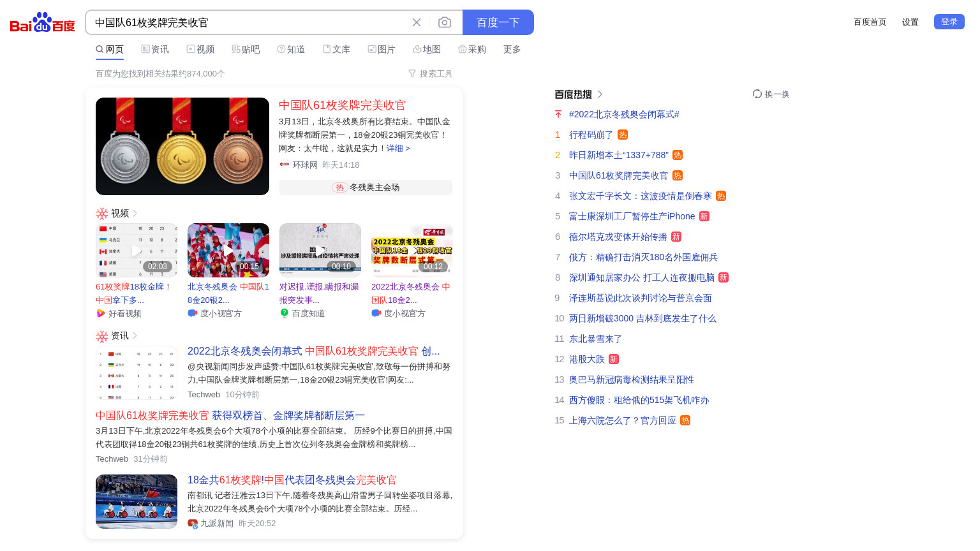980x551 pixels.
Task: Click the 登录 button
Action: [x=949, y=22]
